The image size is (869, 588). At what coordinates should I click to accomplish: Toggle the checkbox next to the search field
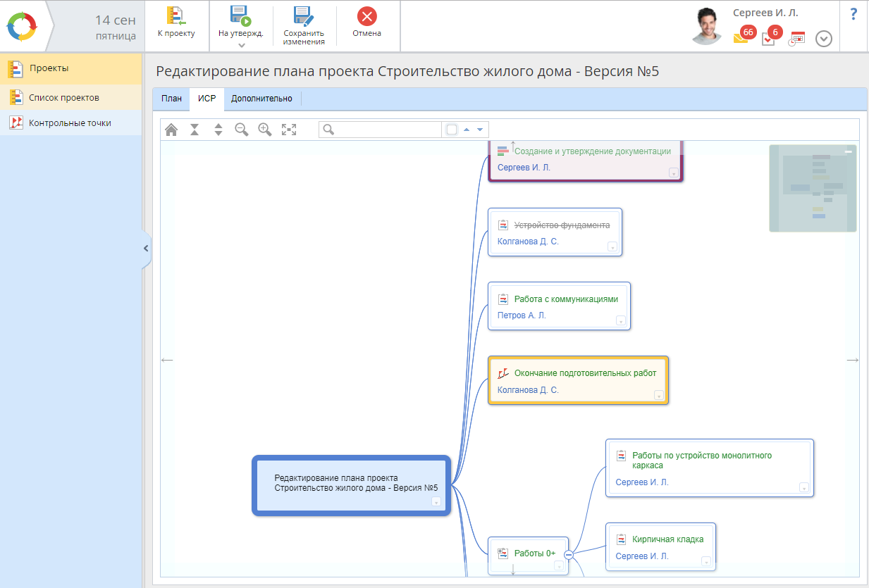452,130
